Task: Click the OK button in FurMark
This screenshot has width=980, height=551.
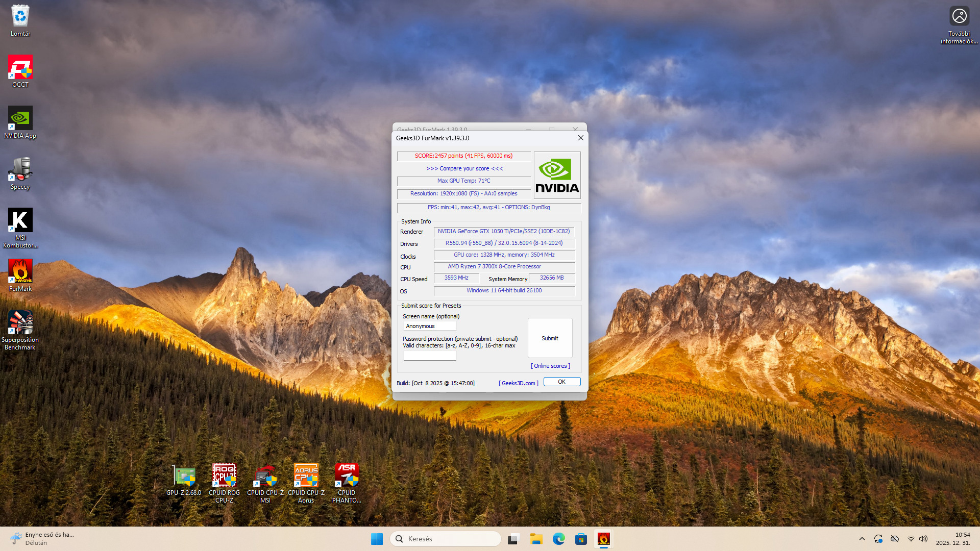Action: (x=561, y=382)
